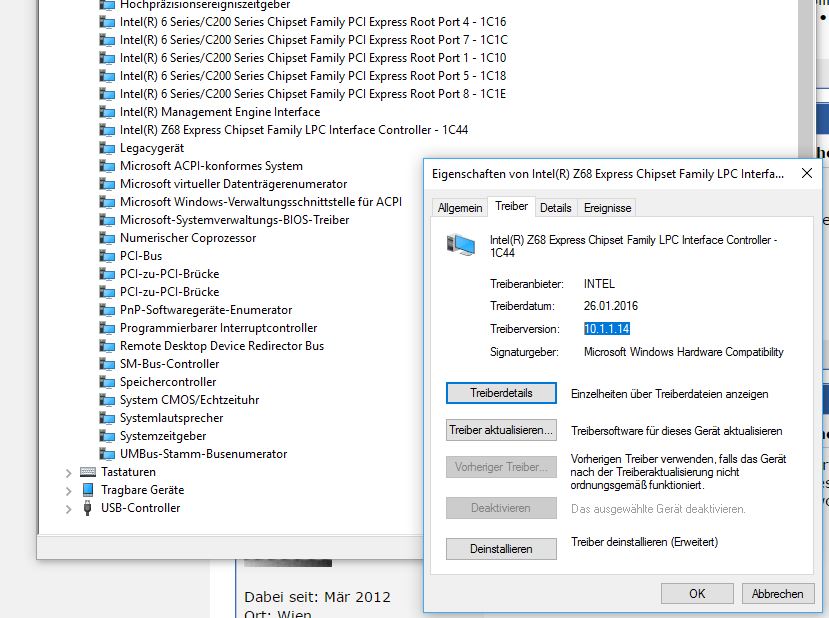The image size is (829, 618).
Task: Click the PnP-Softwaregeräte-Enumerator icon
Action: [107, 310]
